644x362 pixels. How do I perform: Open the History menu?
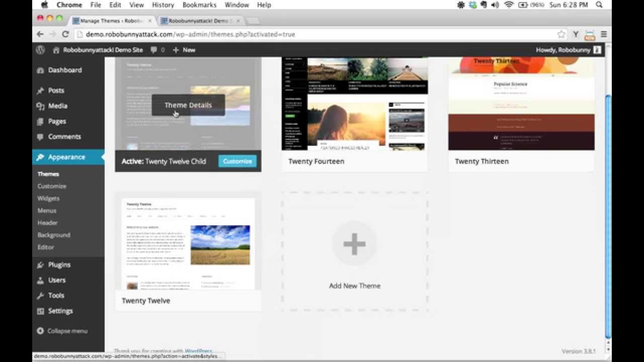pyautogui.click(x=163, y=5)
